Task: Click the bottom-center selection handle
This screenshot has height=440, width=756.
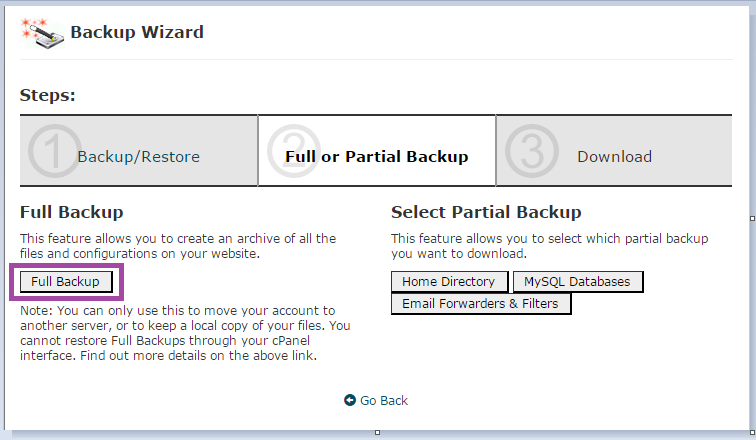Action: (378, 432)
